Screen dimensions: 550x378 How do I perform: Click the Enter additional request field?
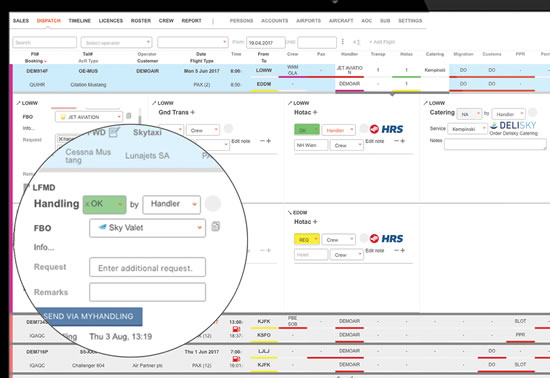coord(147,268)
